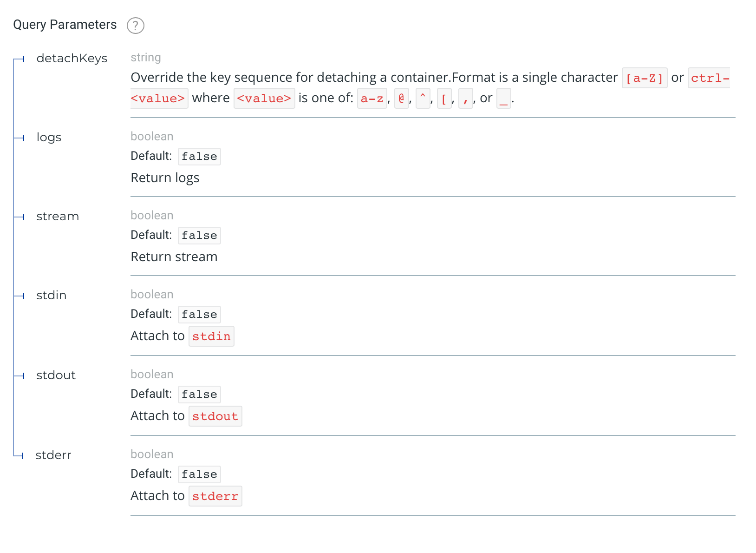Click the red stdout code tag
Image resolution: width=756 pixels, height=553 pixels.
pyautogui.click(x=215, y=416)
